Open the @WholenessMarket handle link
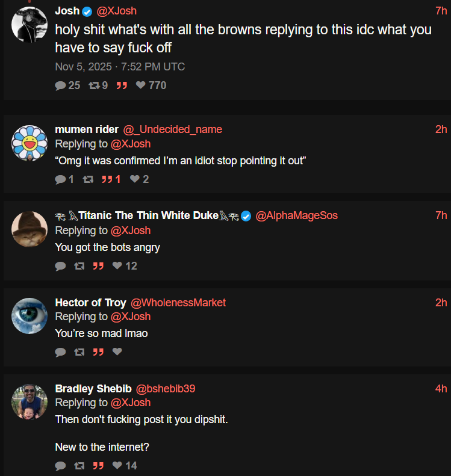The width and height of the screenshot is (451, 476). coord(178,303)
